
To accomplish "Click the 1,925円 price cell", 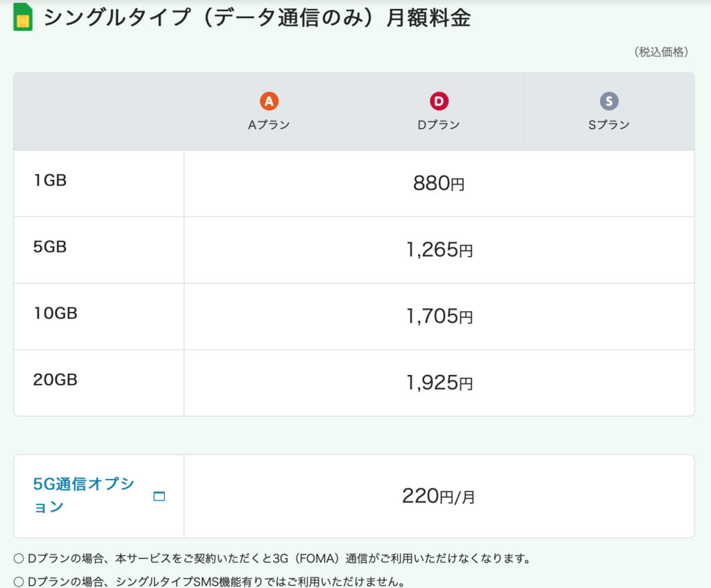I will point(439,383).
